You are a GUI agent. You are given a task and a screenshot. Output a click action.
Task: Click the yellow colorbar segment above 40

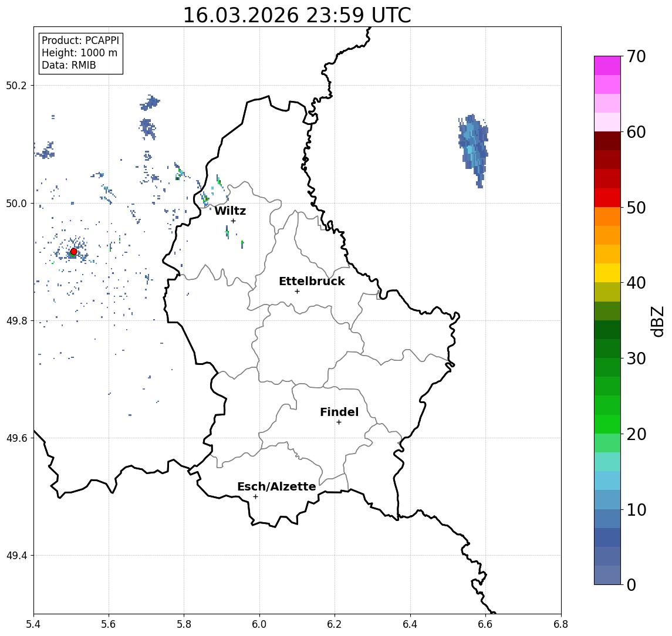pyautogui.click(x=607, y=273)
